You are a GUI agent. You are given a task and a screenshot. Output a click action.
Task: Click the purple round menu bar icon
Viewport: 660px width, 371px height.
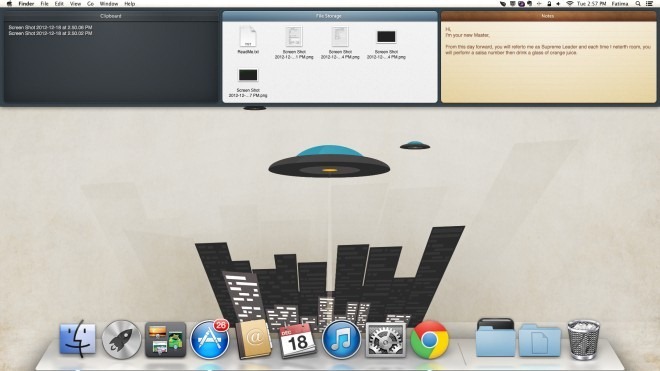tap(521, 4)
